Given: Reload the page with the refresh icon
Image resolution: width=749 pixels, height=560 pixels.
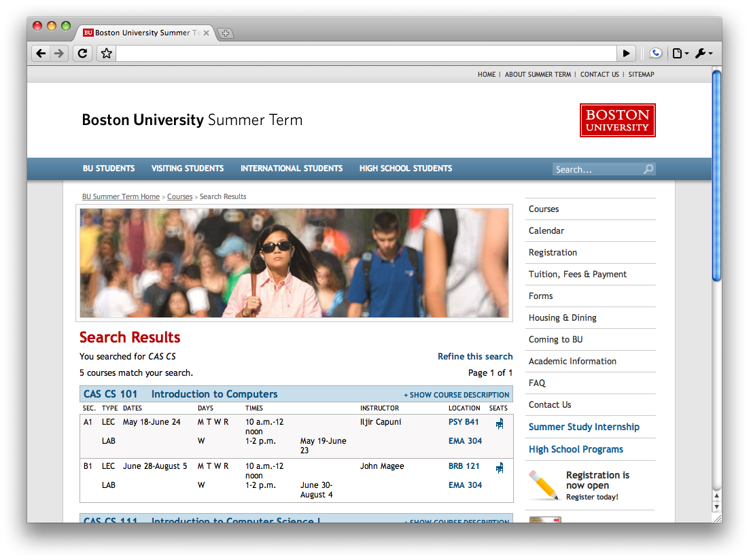Looking at the screenshot, I should (x=82, y=53).
